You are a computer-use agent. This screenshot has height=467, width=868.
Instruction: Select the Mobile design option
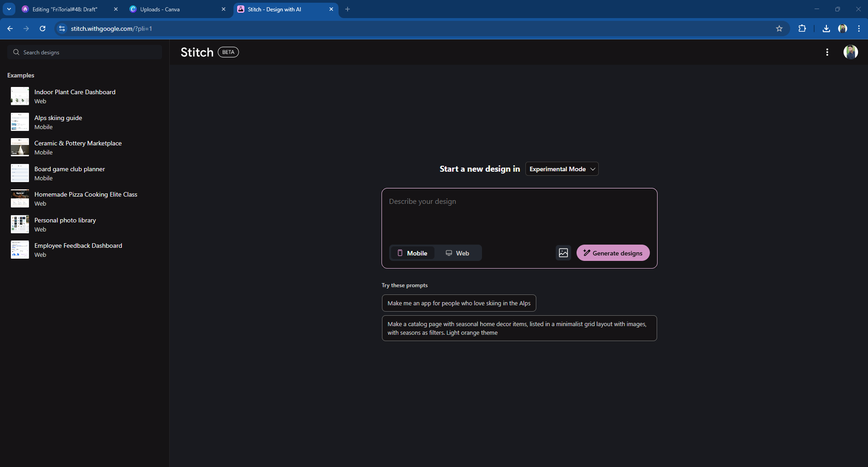coord(412,253)
